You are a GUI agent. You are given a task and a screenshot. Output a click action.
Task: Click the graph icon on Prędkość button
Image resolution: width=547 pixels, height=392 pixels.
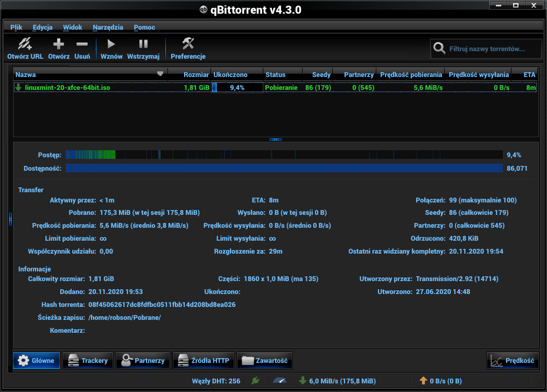point(496,361)
